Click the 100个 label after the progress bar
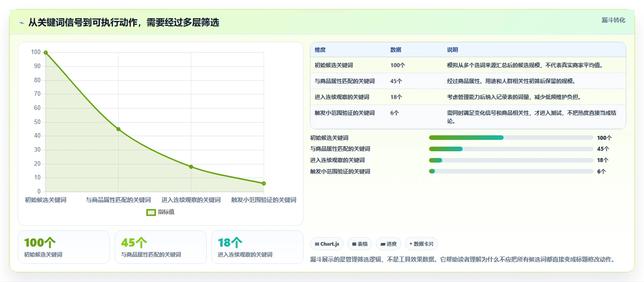Viewport: 644px width, 282px height. pos(604,138)
